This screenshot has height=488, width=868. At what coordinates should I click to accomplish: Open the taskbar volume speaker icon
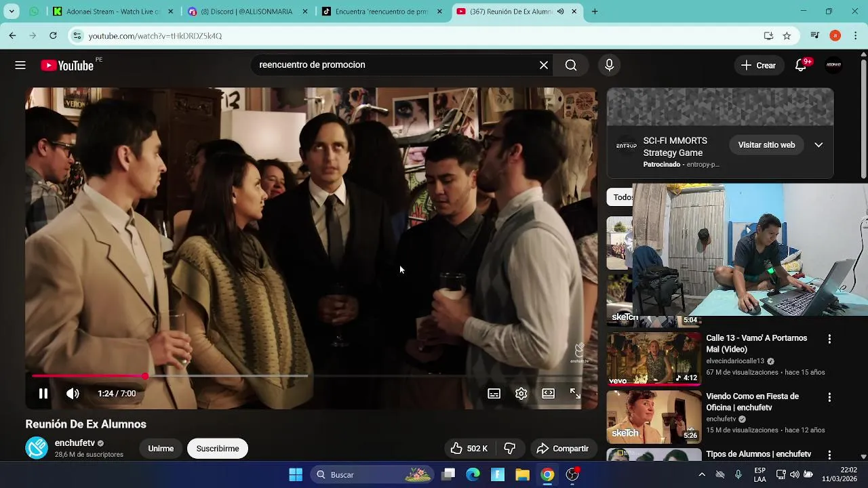pos(794,474)
